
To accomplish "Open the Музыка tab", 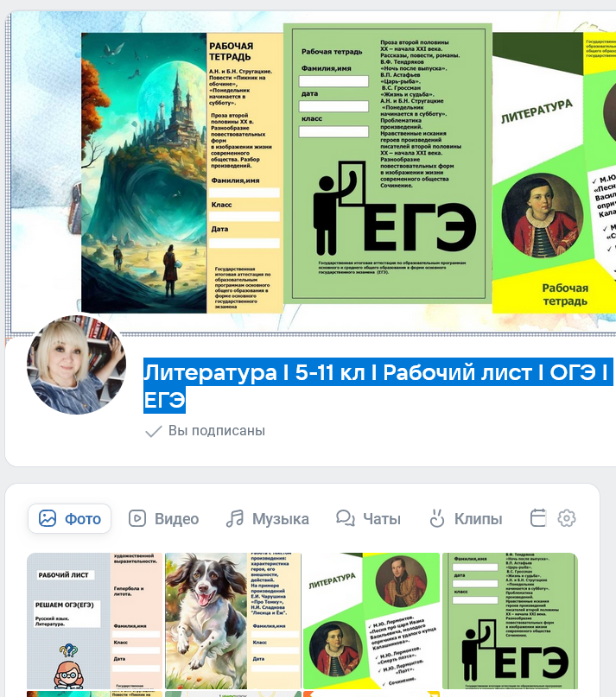I will (267, 518).
